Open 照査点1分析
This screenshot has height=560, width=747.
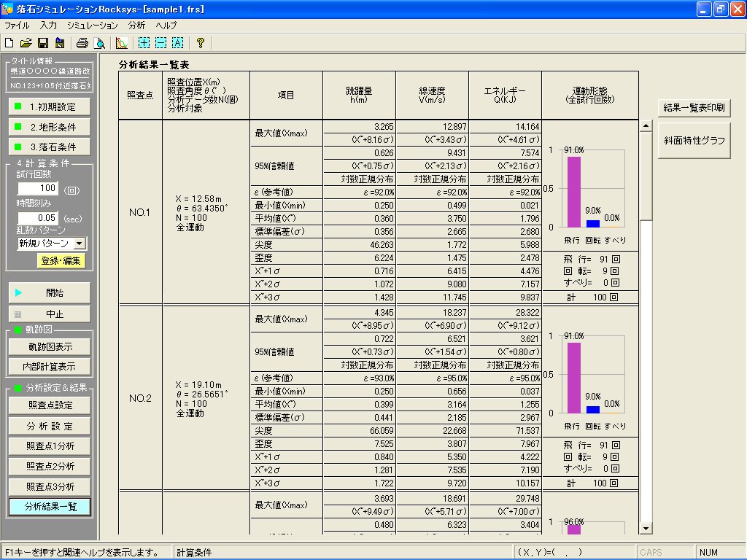click(x=50, y=446)
